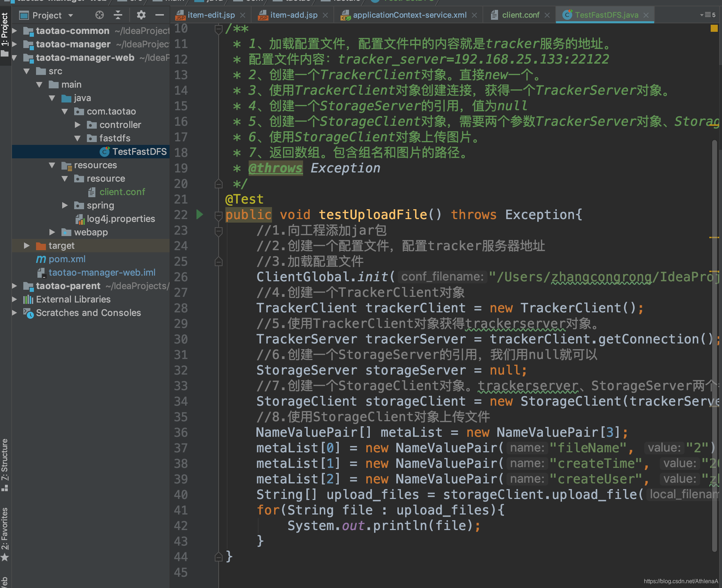Image resolution: width=722 pixels, height=588 pixels.
Task: Expand the controller package
Action: click(x=78, y=125)
